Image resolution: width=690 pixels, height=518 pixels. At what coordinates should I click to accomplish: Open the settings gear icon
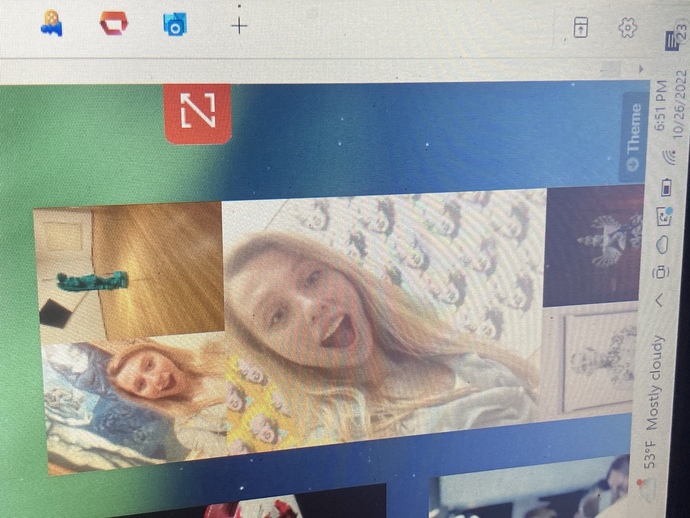628,28
